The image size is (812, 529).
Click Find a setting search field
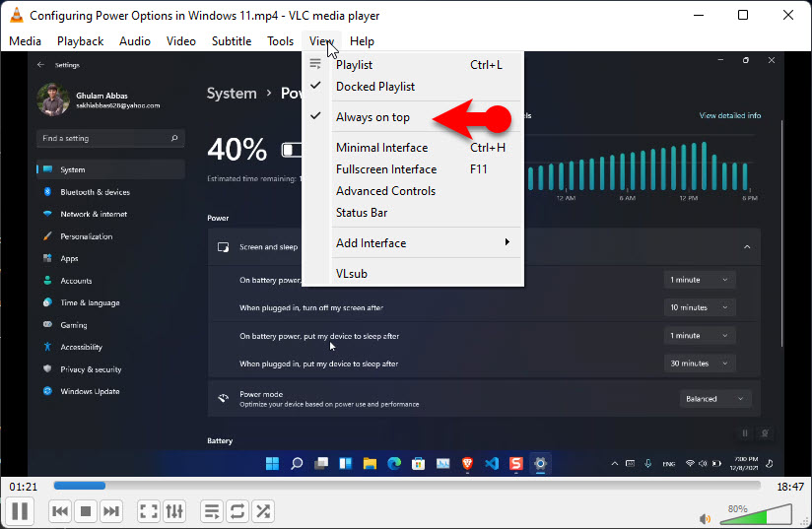(110, 138)
